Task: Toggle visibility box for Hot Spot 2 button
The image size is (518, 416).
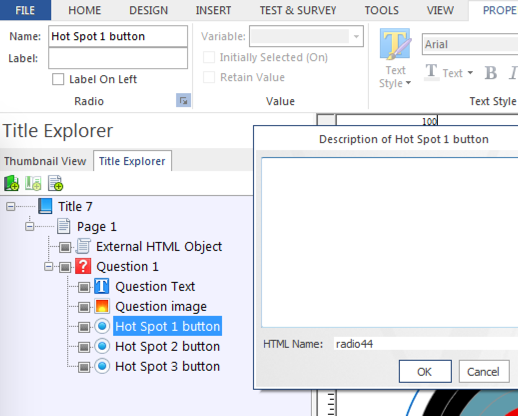Action: (84, 347)
